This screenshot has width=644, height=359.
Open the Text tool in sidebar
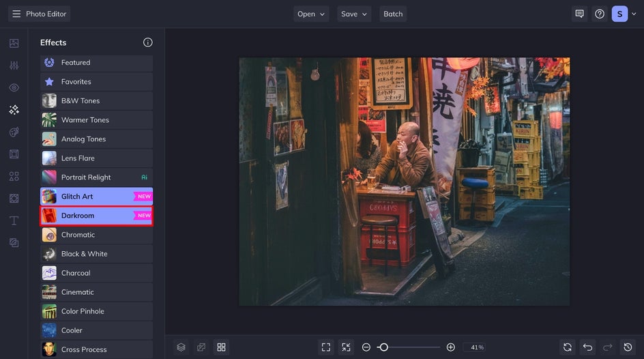14,220
